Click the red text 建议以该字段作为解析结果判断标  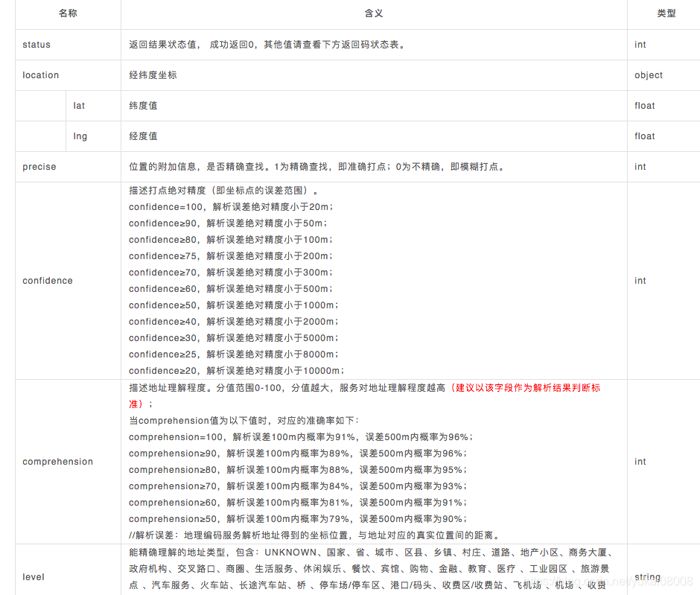click(528, 388)
